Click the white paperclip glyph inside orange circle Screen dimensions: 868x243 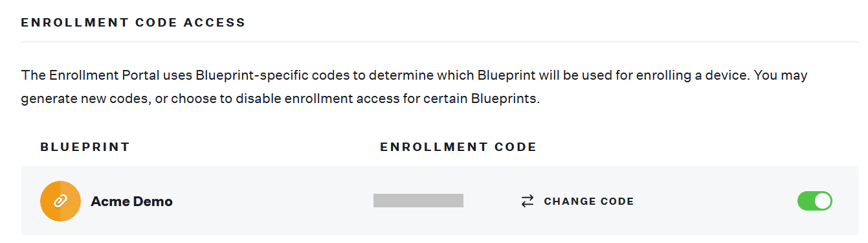(x=60, y=201)
